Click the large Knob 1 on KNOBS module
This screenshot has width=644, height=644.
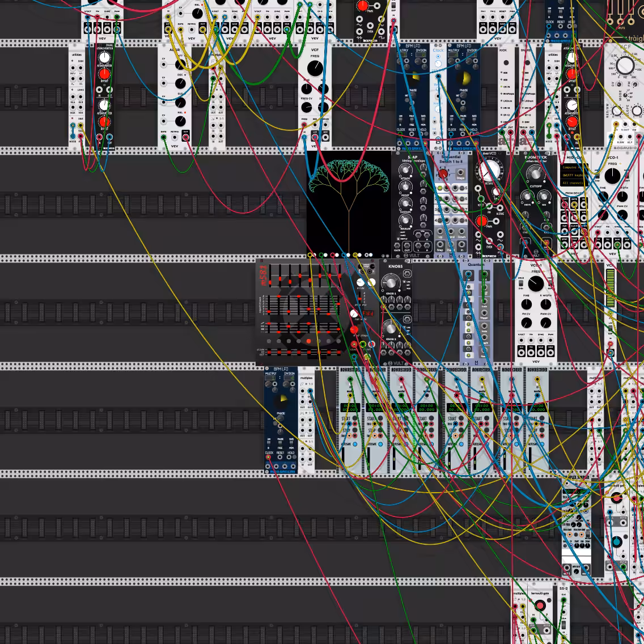391,282
